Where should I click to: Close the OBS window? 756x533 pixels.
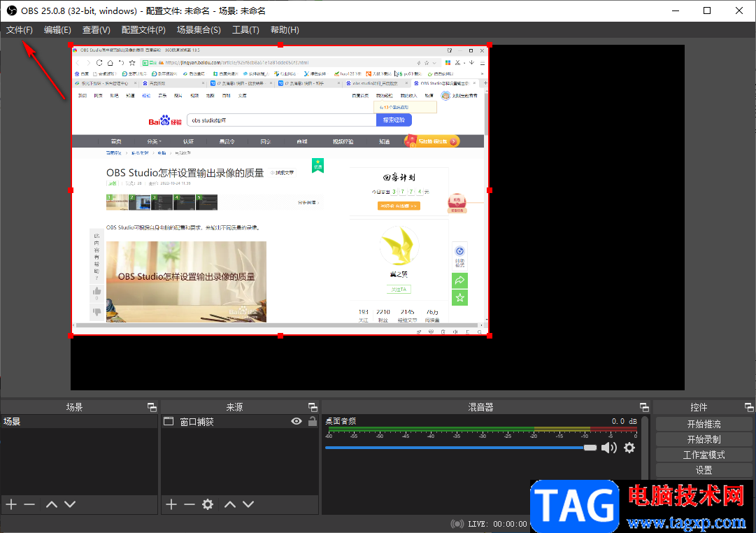point(739,10)
